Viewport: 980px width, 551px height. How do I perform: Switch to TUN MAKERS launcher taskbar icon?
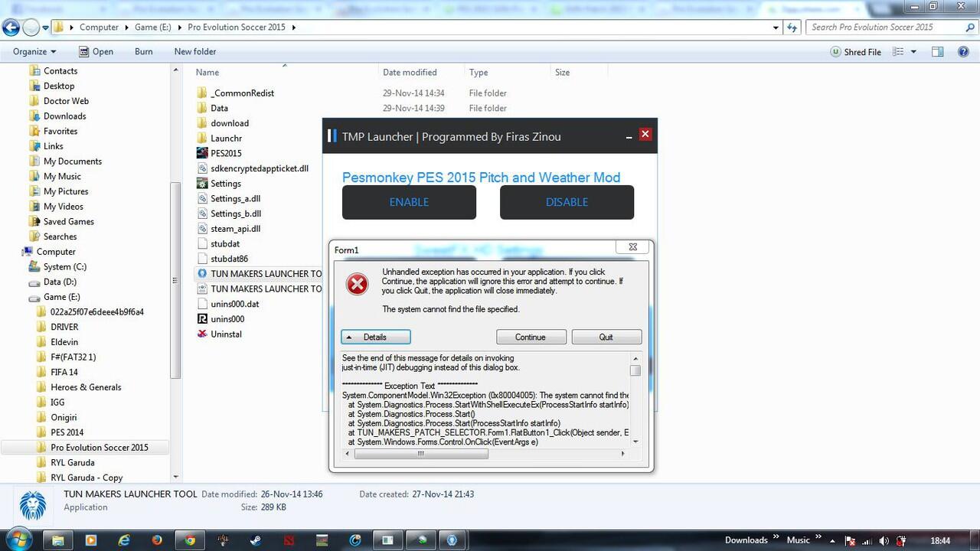tap(453, 540)
